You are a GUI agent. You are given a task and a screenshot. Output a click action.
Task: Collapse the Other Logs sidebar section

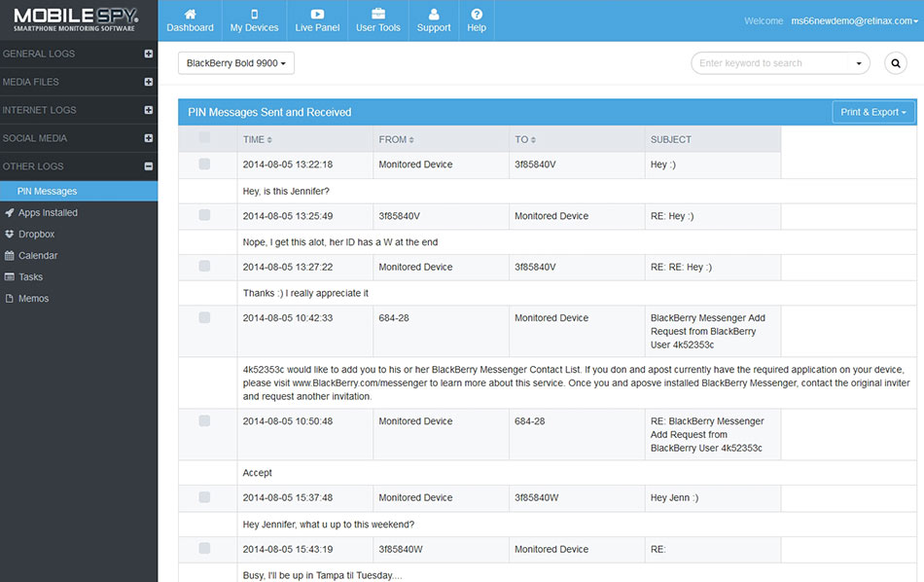149,166
